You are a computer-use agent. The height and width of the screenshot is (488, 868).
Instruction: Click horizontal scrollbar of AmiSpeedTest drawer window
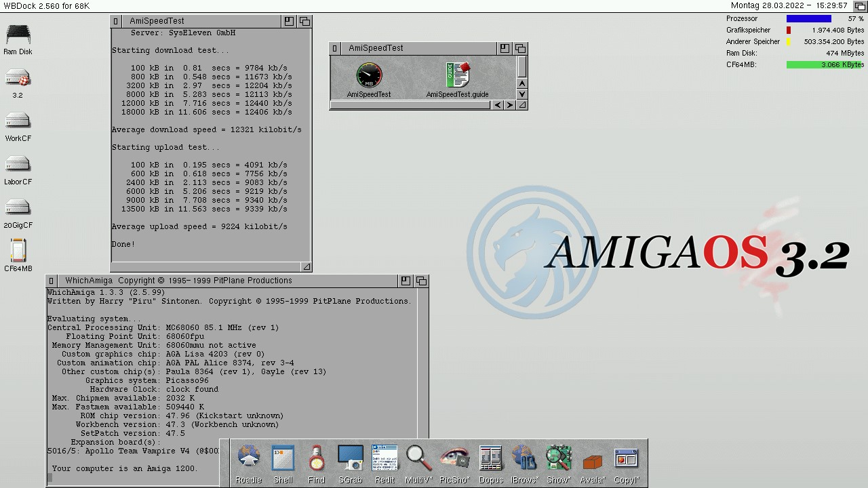411,105
